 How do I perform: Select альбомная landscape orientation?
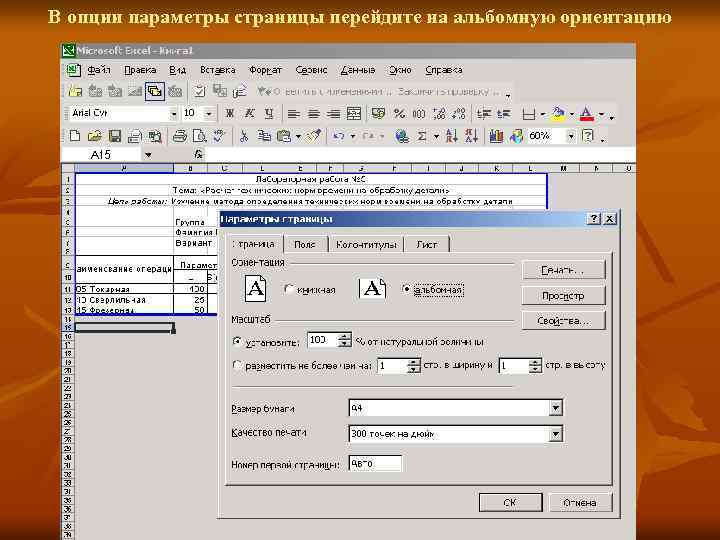(x=406, y=289)
